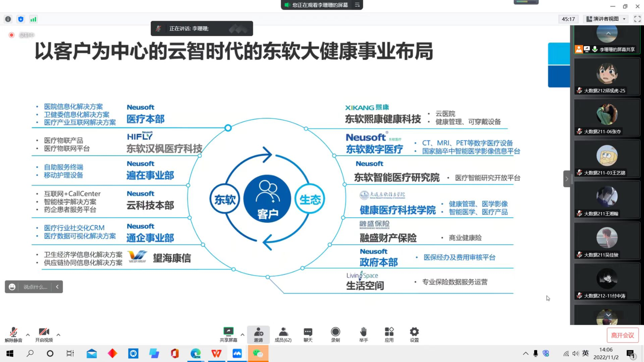644x362 pixels.
Task: Select 大数据211吴佳骏 video thumbnail
Action: tap(607, 241)
